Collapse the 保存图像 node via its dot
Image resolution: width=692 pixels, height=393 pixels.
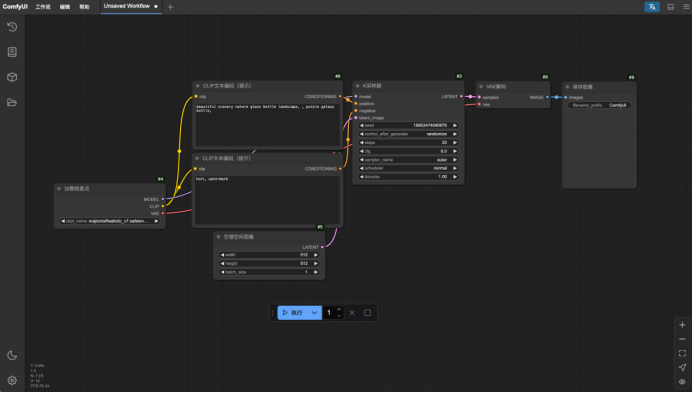pos(568,87)
